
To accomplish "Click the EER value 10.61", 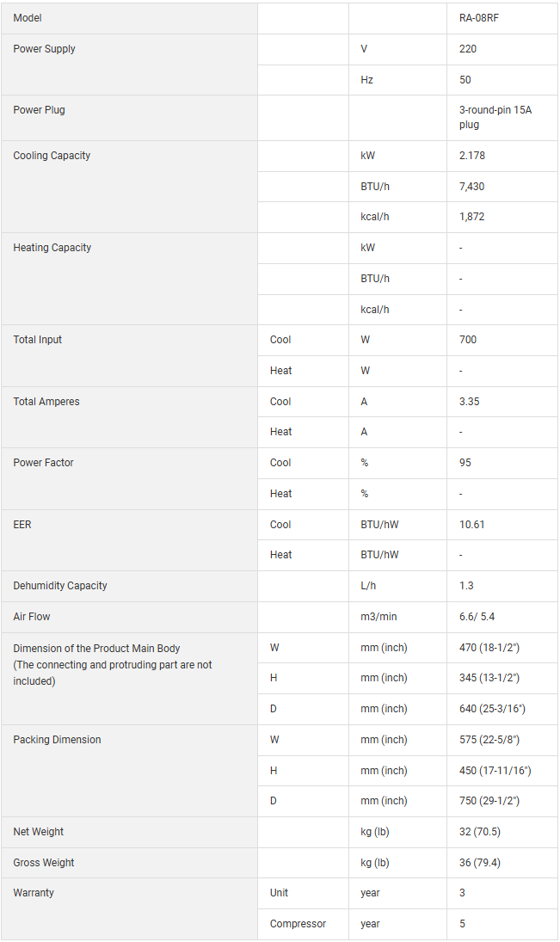I will [471, 525].
